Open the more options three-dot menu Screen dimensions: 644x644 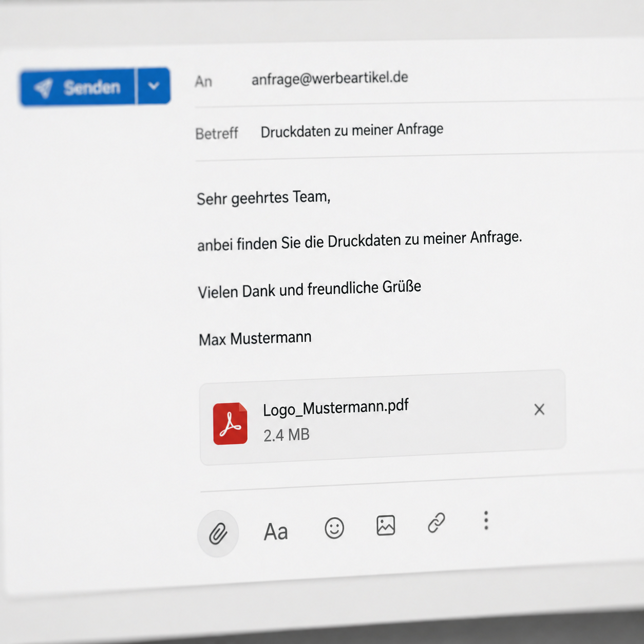(x=486, y=520)
